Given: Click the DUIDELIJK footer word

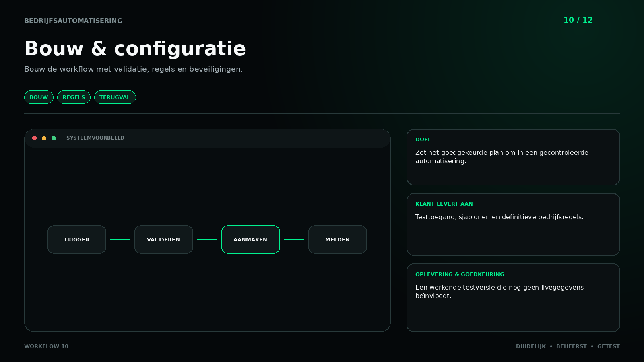Looking at the screenshot, I should (x=531, y=346).
